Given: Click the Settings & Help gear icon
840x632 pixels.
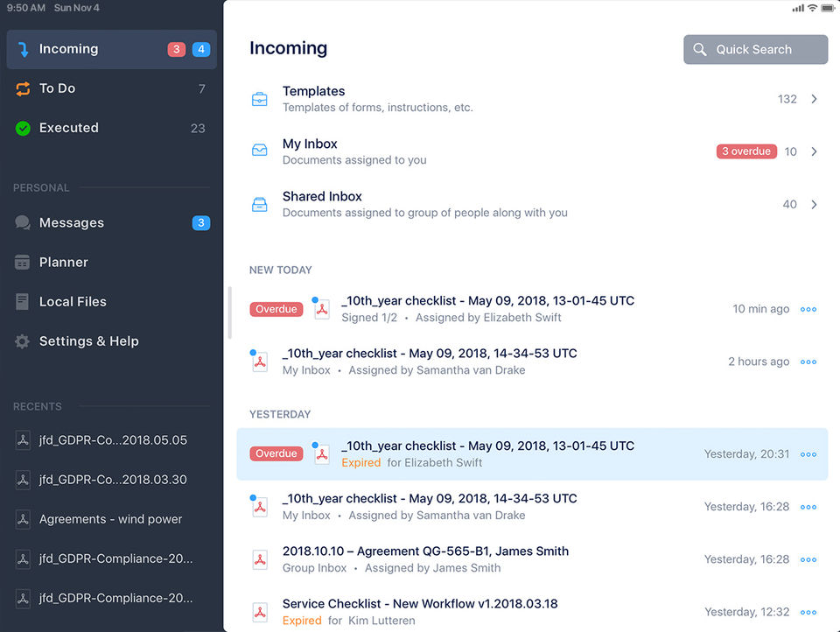Looking at the screenshot, I should point(22,341).
